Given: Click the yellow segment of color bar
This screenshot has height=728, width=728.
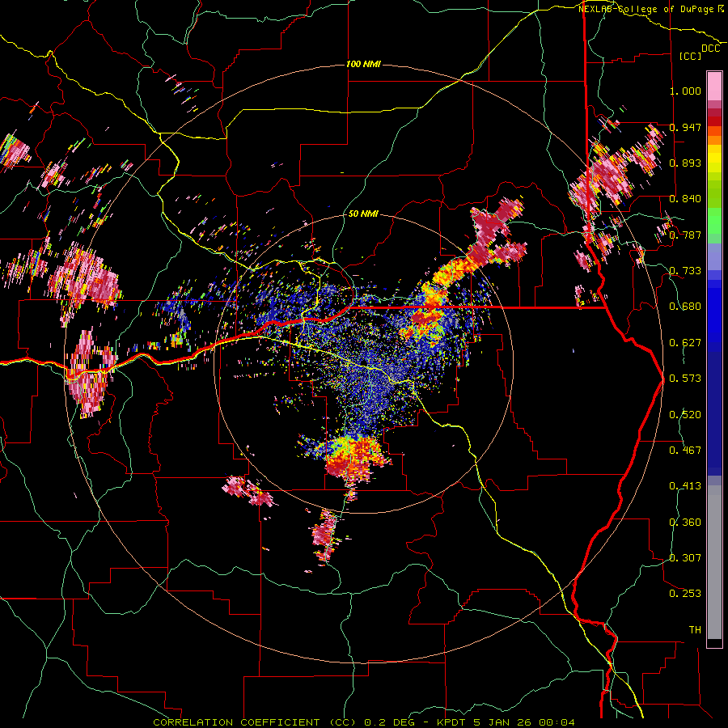Looking at the screenshot, I should pyautogui.click(x=714, y=159).
